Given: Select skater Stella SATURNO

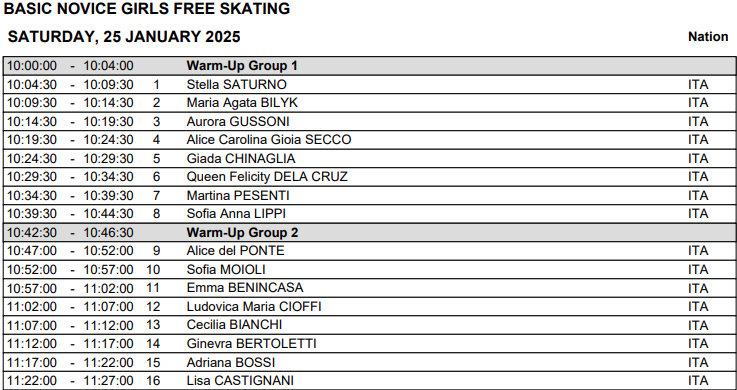Looking at the screenshot, I should pos(236,85).
